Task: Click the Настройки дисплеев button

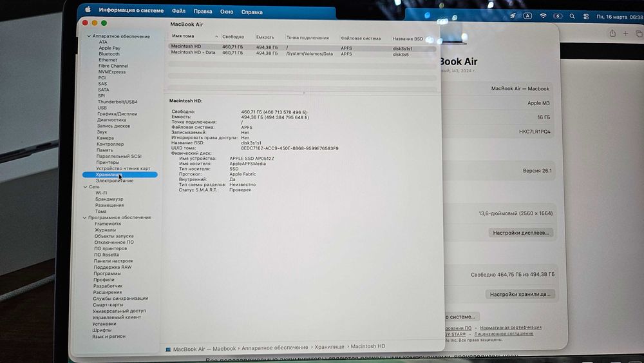Action: click(x=521, y=233)
